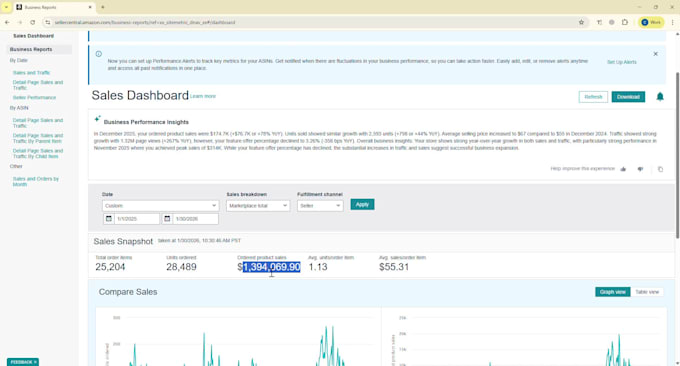Open the Fulfillment channel dropdown
Viewport: 680px width, 366px height.
click(x=320, y=206)
